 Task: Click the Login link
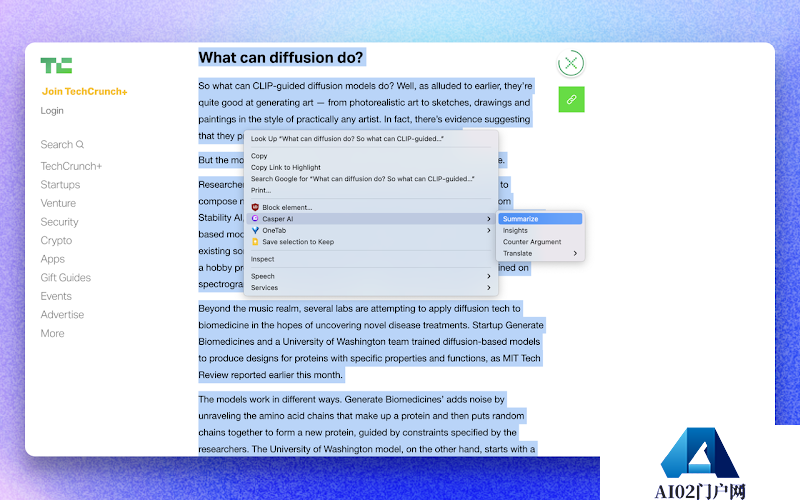pyautogui.click(x=52, y=111)
